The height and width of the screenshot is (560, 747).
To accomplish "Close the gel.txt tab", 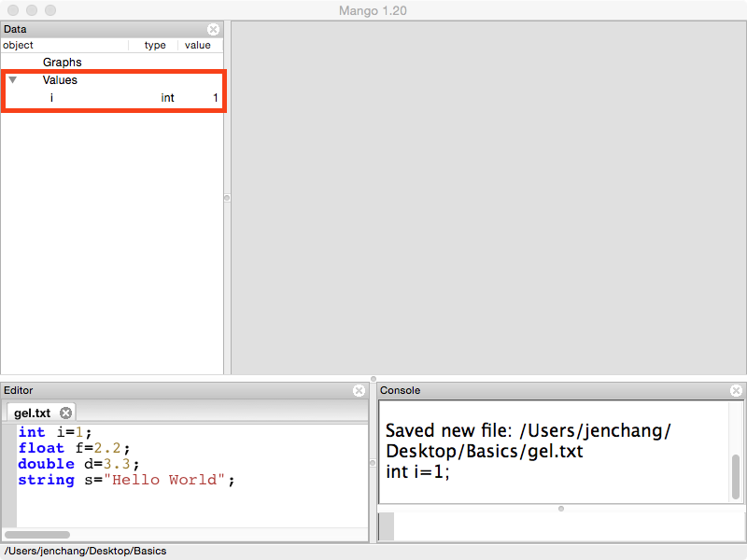I will pyautogui.click(x=65, y=413).
